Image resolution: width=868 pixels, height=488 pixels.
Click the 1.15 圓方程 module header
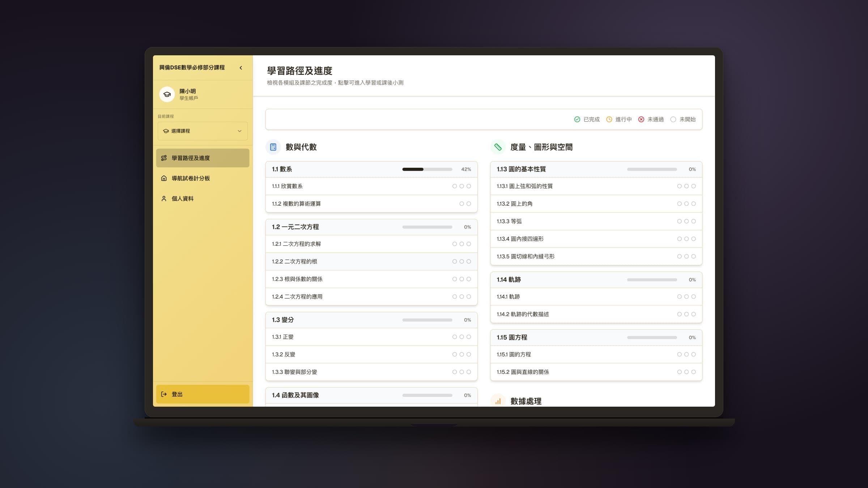coord(596,337)
